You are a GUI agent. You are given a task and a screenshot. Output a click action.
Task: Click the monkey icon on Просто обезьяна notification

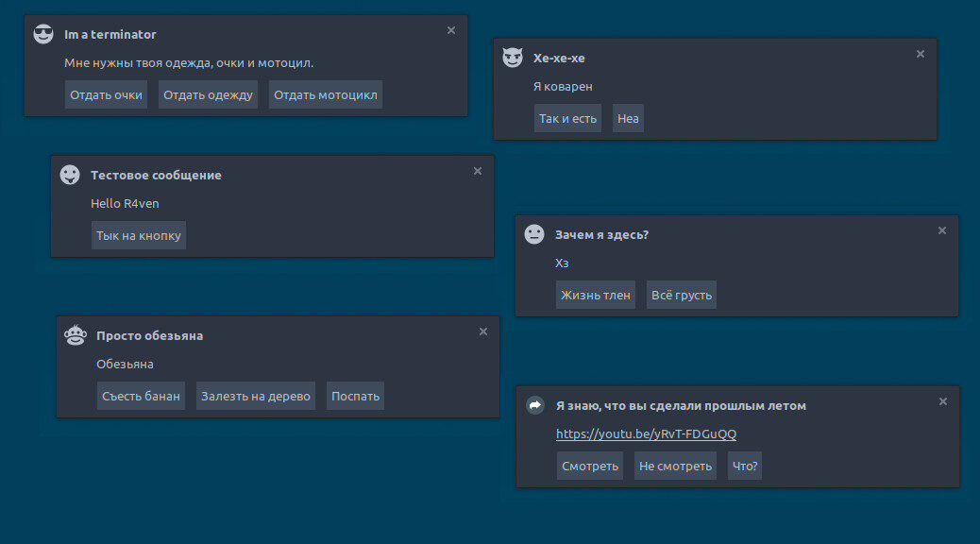tap(76, 335)
